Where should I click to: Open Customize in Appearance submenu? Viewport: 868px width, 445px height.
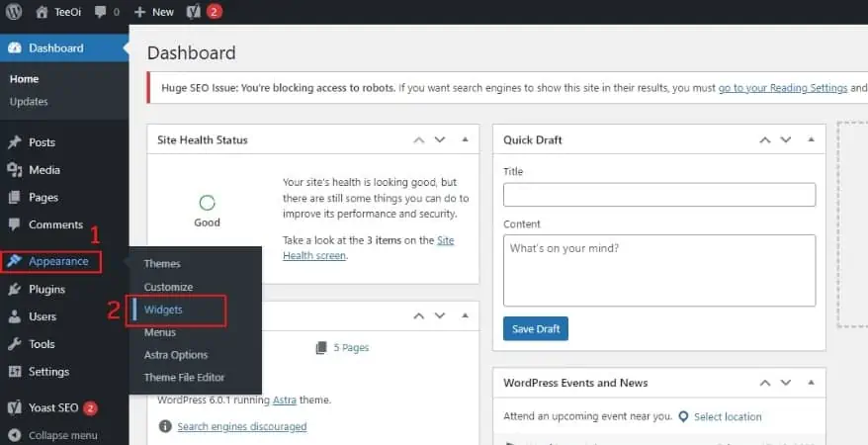[x=168, y=287]
